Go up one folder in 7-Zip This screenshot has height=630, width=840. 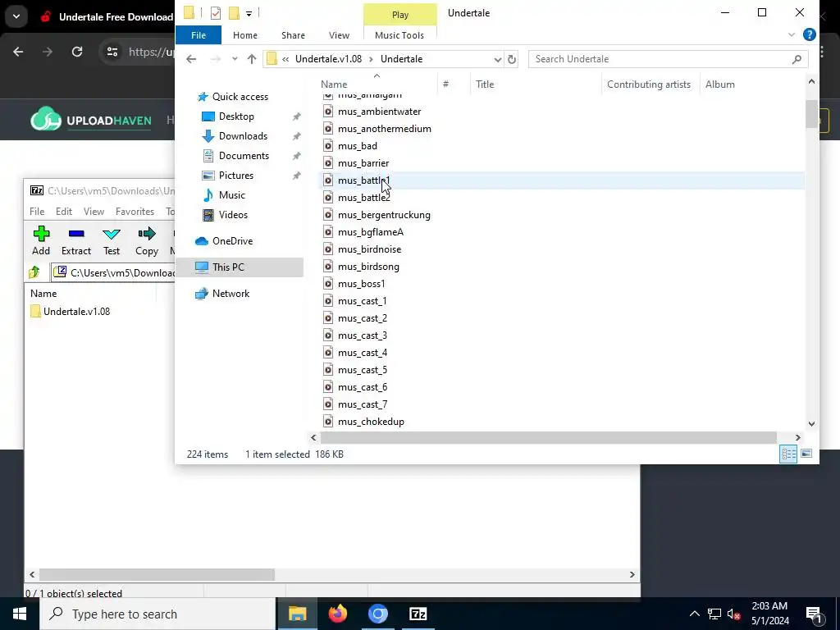click(x=34, y=272)
